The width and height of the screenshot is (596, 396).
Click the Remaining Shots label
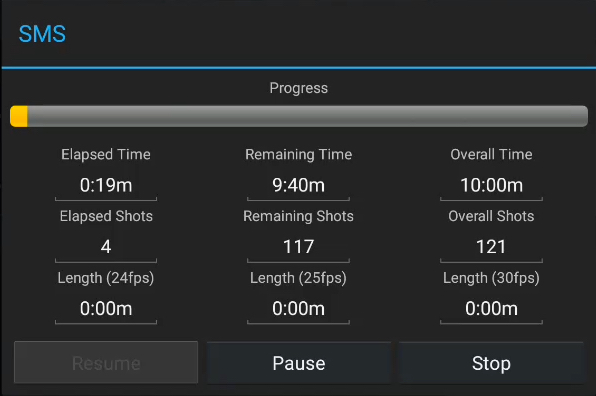[298, 216]
